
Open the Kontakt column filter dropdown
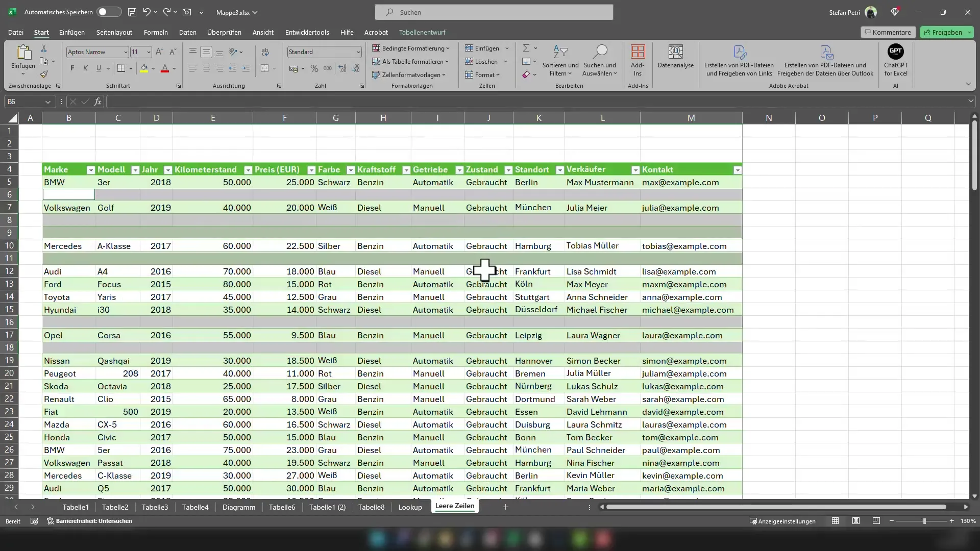[x=738, y=170]
